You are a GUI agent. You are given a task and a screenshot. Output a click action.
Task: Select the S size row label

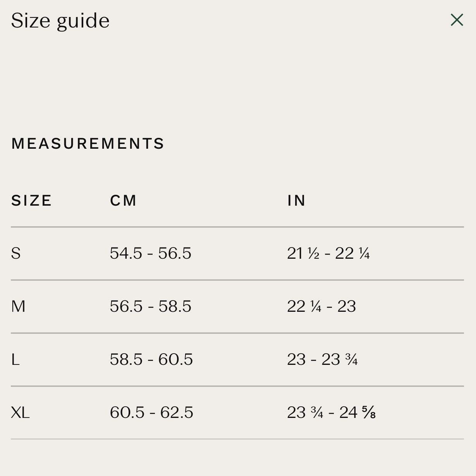pos(16,253)
